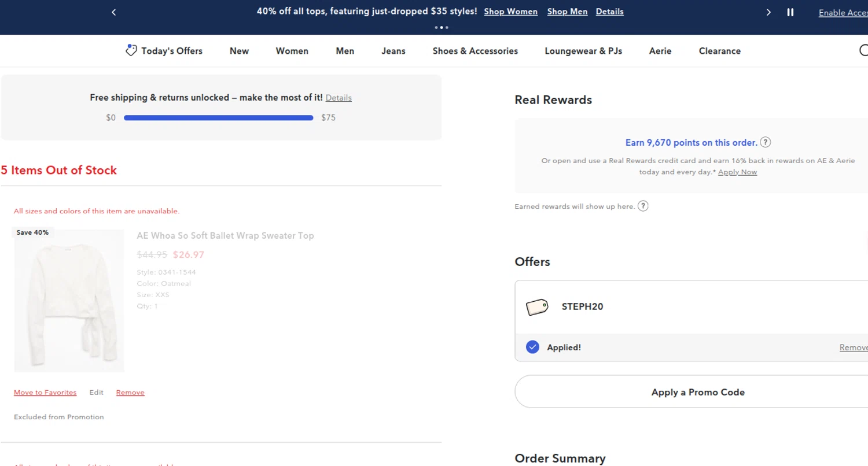Remove the STEPH20 applied offer
868x466 pixels.
(x=854, y=347)
